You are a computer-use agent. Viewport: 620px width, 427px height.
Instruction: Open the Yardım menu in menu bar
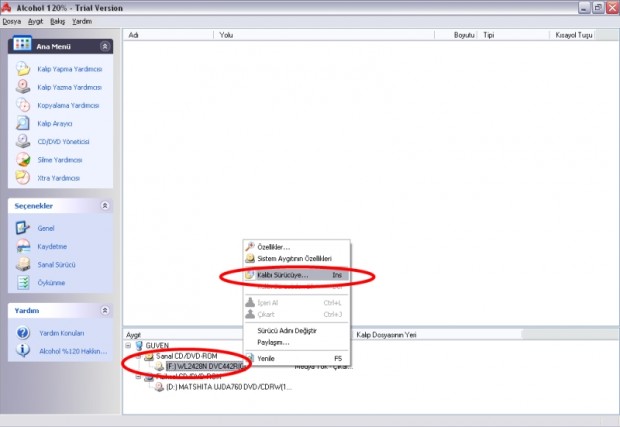click(x=82, y=21)
